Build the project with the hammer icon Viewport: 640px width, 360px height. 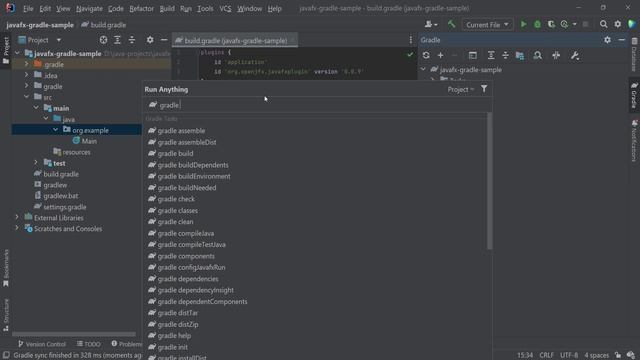[451, 24]
